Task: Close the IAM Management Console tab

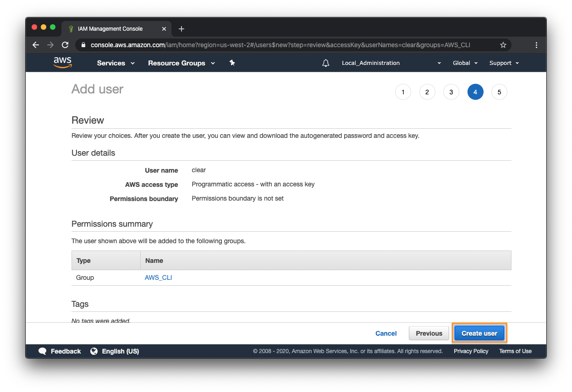Action: click(x=165, y=29)
